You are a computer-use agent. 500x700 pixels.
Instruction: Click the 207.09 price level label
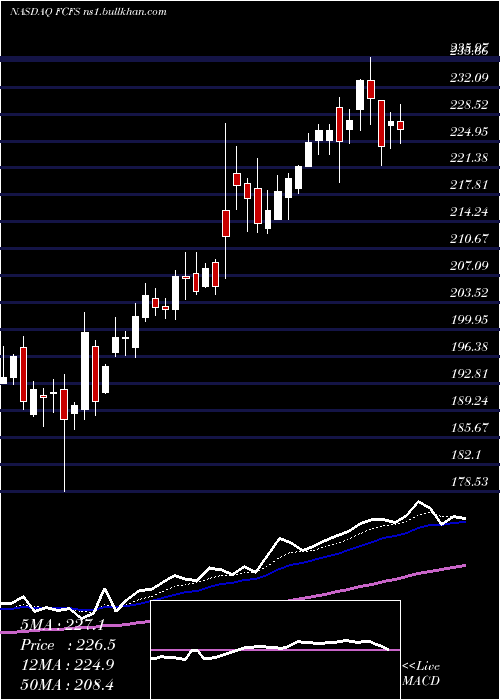tap(469, 266)
